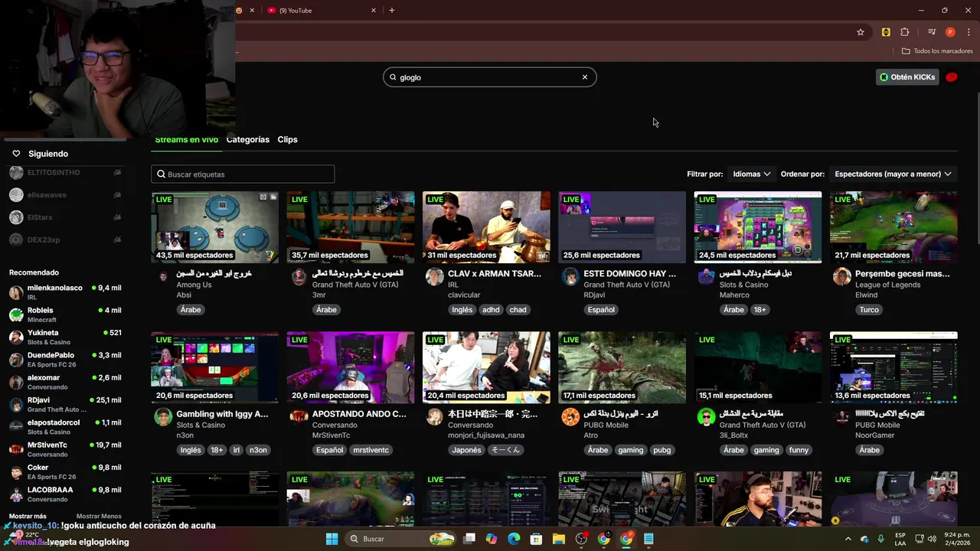This screenshot has width=980, height=551.
Task: Click Mostrar más in sidebar
Action: (28, 516)
